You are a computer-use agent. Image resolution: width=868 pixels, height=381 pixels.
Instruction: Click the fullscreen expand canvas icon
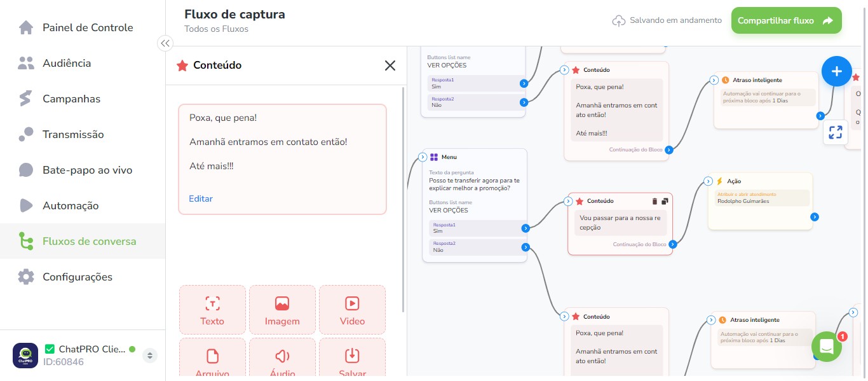[x=836, y=132]
